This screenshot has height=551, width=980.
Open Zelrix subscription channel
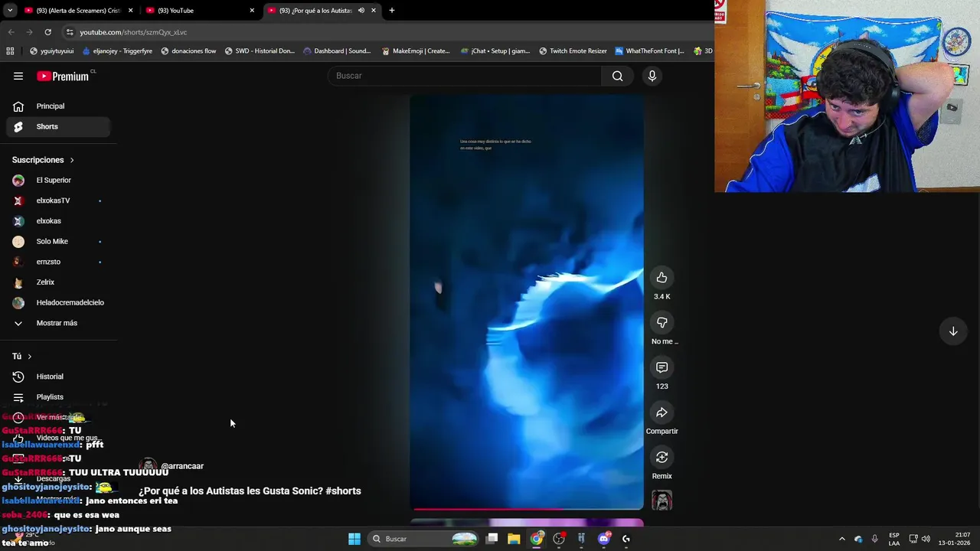click(58, 282)
